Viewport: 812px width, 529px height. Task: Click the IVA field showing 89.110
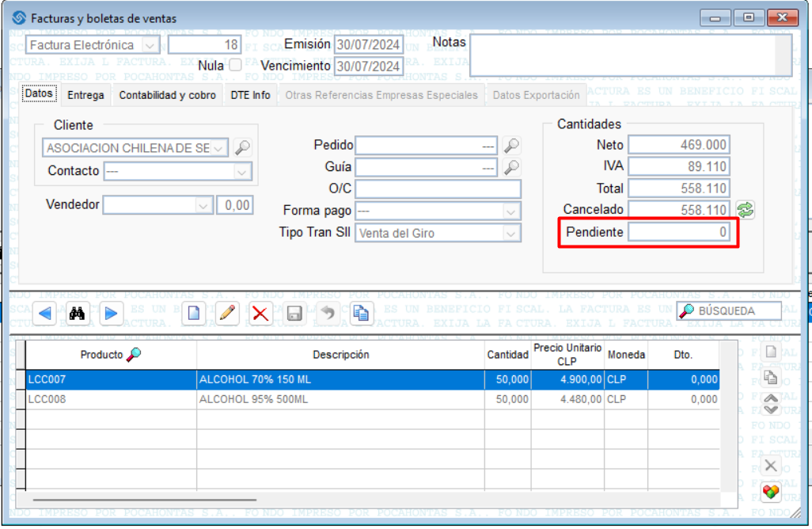point(679,166)
